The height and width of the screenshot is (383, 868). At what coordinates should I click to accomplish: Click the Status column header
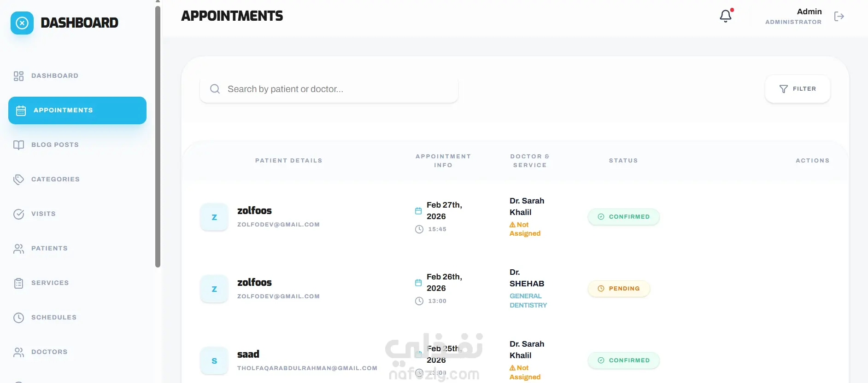click(623, 161)
